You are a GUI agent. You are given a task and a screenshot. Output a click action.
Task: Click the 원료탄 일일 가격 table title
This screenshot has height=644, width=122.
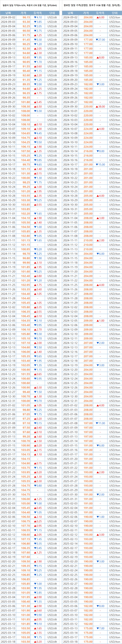click(x=92, y=5)
